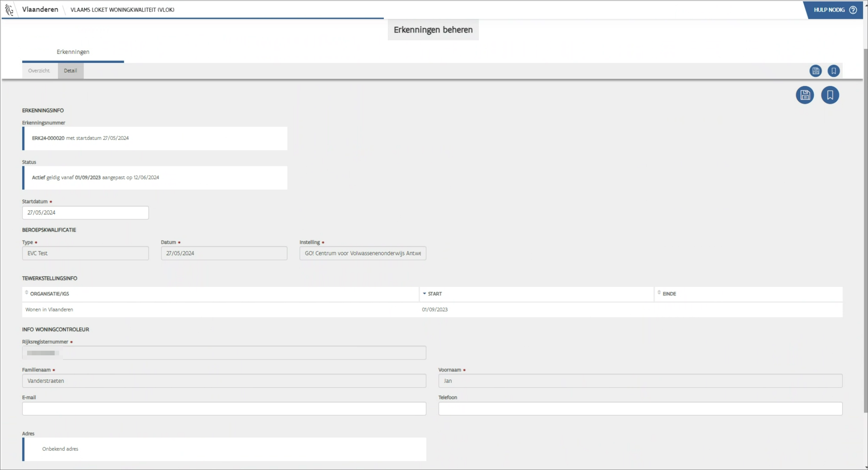Click the Startdatum date field

85,213
